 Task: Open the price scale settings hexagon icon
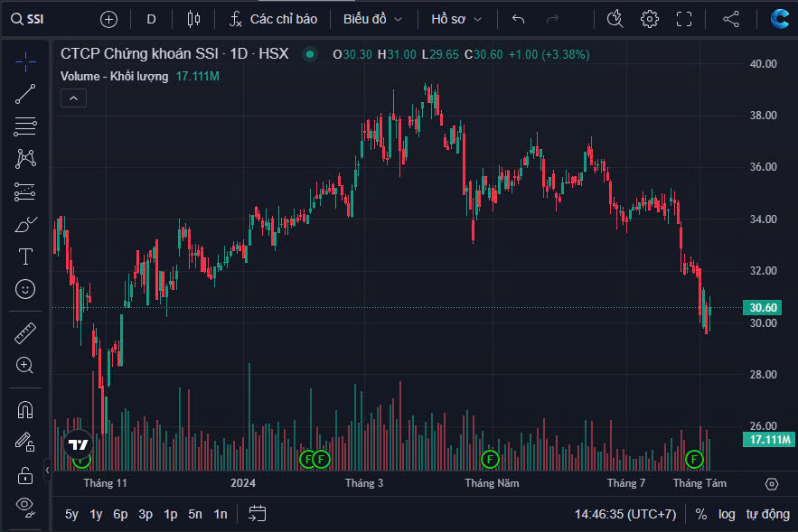772,484
